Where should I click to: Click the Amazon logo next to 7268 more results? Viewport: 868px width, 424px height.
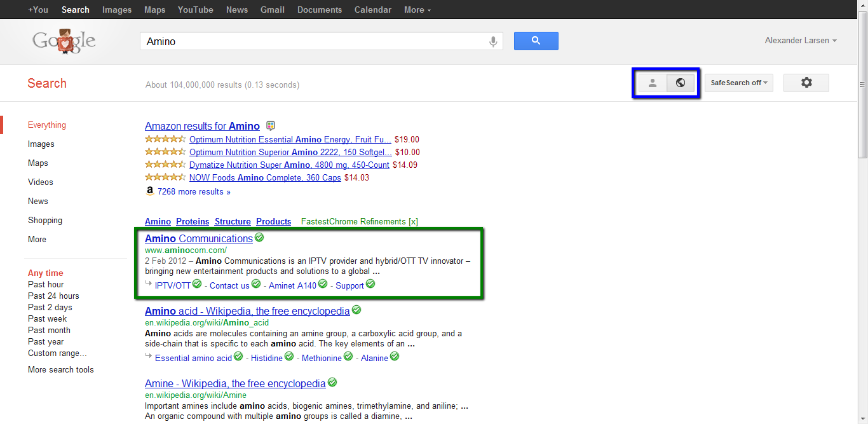(x=150, y=191)
